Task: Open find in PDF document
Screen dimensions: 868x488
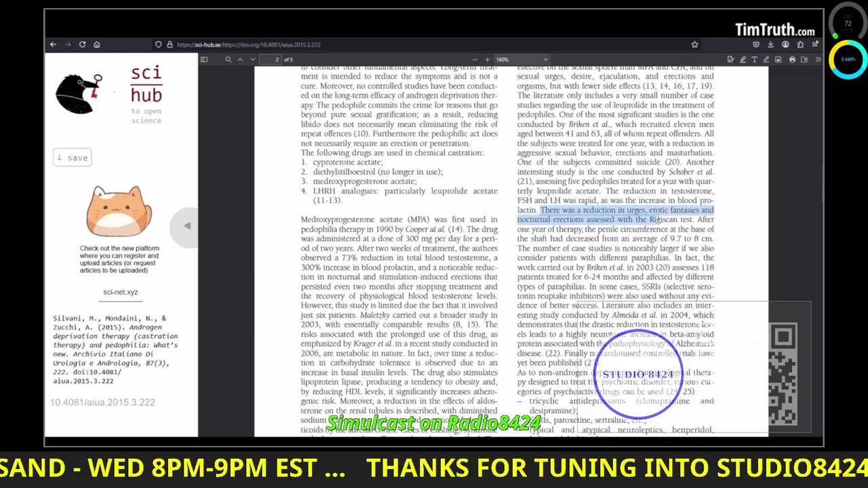Action: pos(229,60)
